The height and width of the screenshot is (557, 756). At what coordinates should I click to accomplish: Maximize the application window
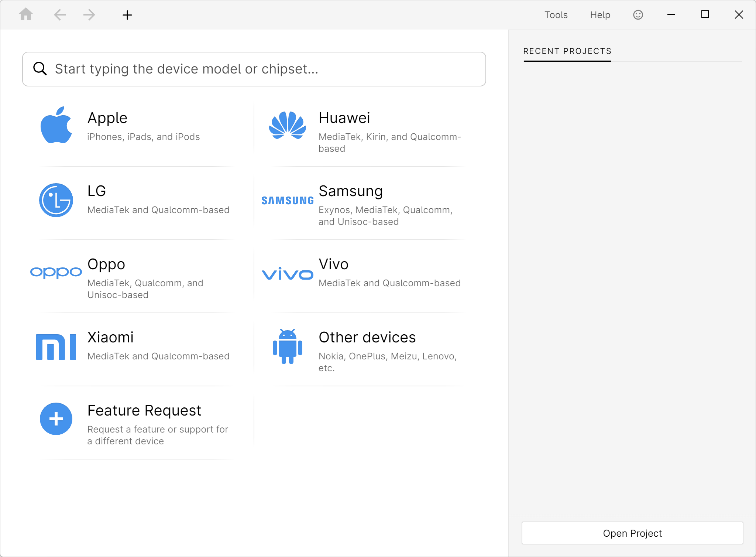pyautogui.click(x=705, y=14)
